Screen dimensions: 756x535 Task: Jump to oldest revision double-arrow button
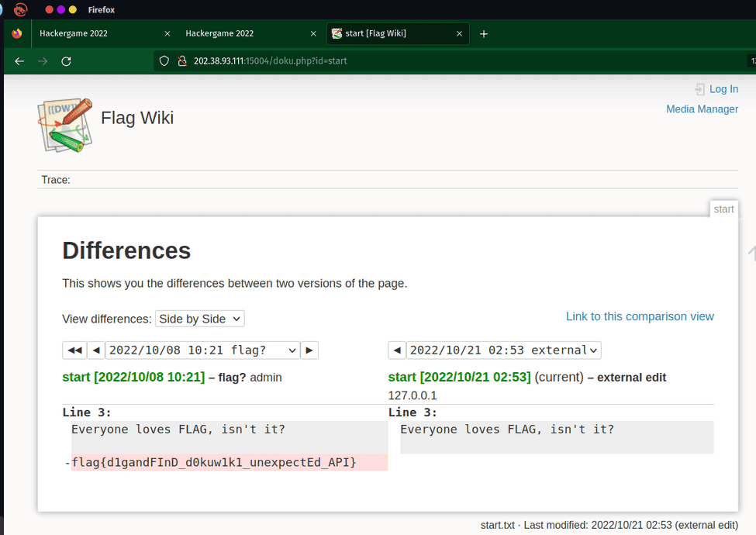click(74, 350)
